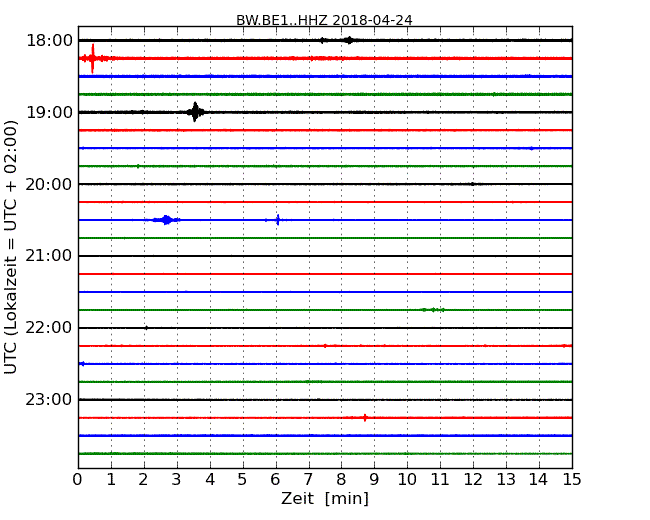
Task: Click the UTC Lokalzeit axis label
Action: (10, 248)
